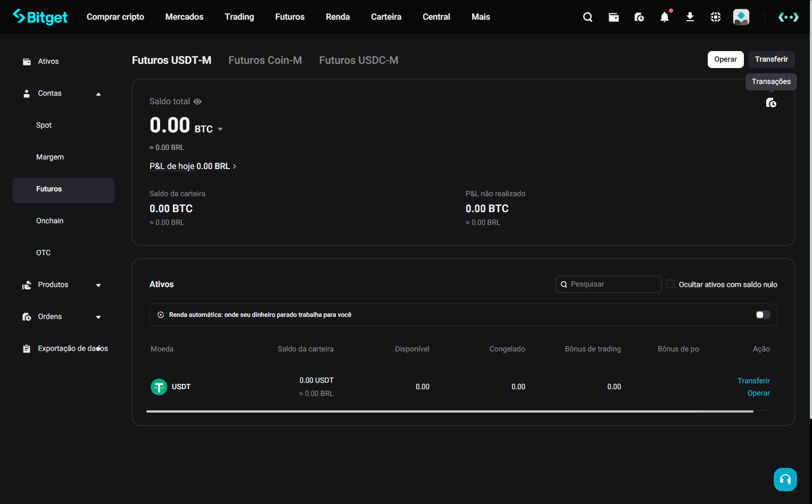Click the Pesquisar search field
Viewport: 812px width, 504px height.
pyautogui.click(x=608, y=284)
